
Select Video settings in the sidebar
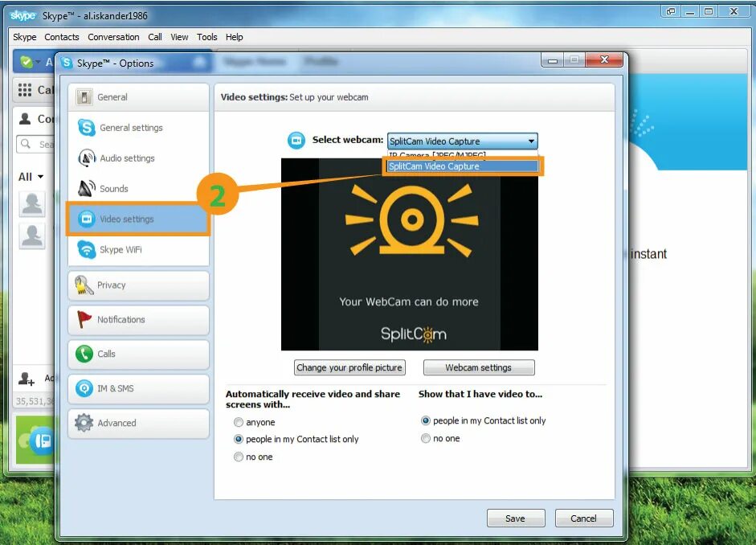tap(138, 219)
